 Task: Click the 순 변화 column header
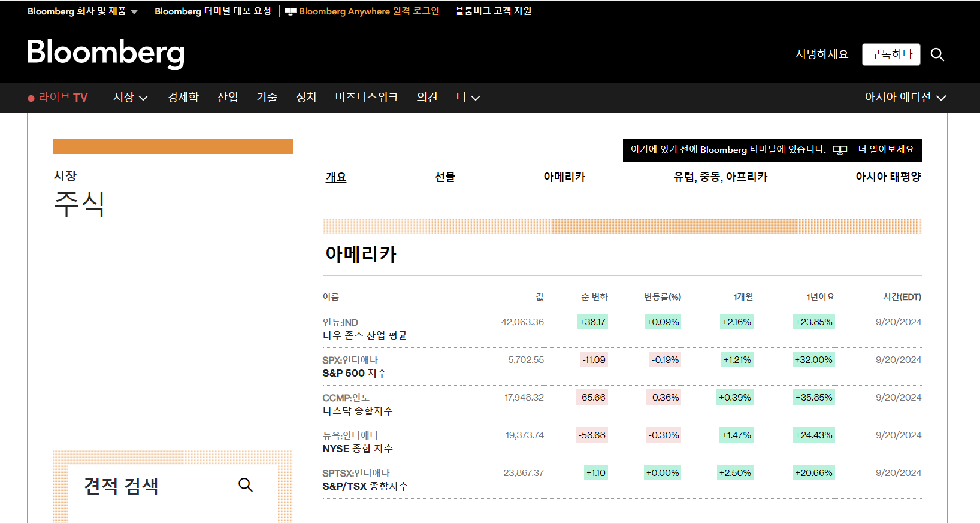[594, 297]
